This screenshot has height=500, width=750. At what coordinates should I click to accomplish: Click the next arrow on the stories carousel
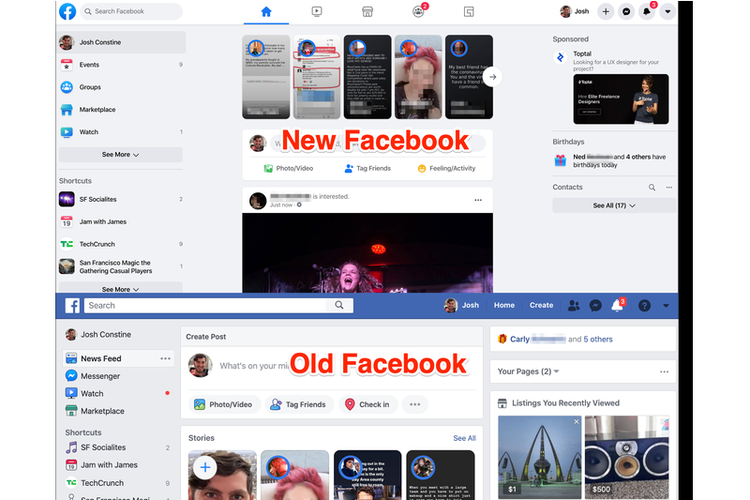pyautogui.click(x=492, y=76)
